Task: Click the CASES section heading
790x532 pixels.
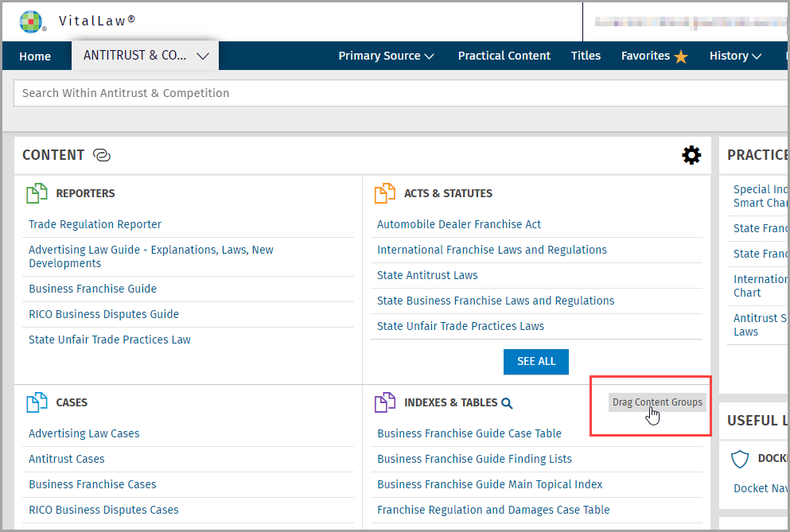Action: tap(72, 402)
